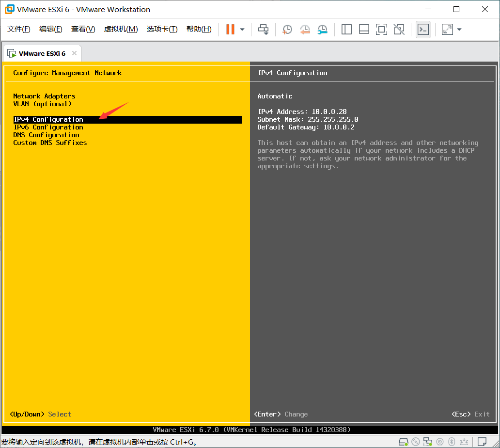This screenshot has width=500, height=448.
Task: Click the Configure Management Network heading
Action: 67,73
